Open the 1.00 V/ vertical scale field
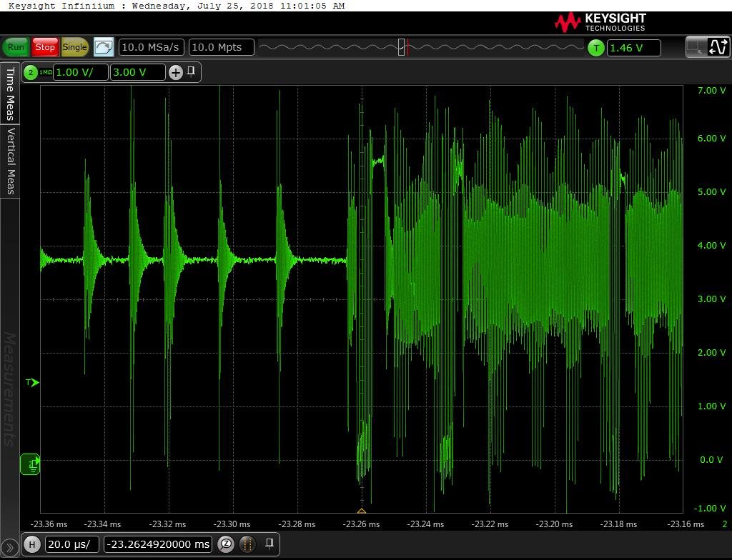The width and height of the screenshot is (732, 560). pos(81,72)
